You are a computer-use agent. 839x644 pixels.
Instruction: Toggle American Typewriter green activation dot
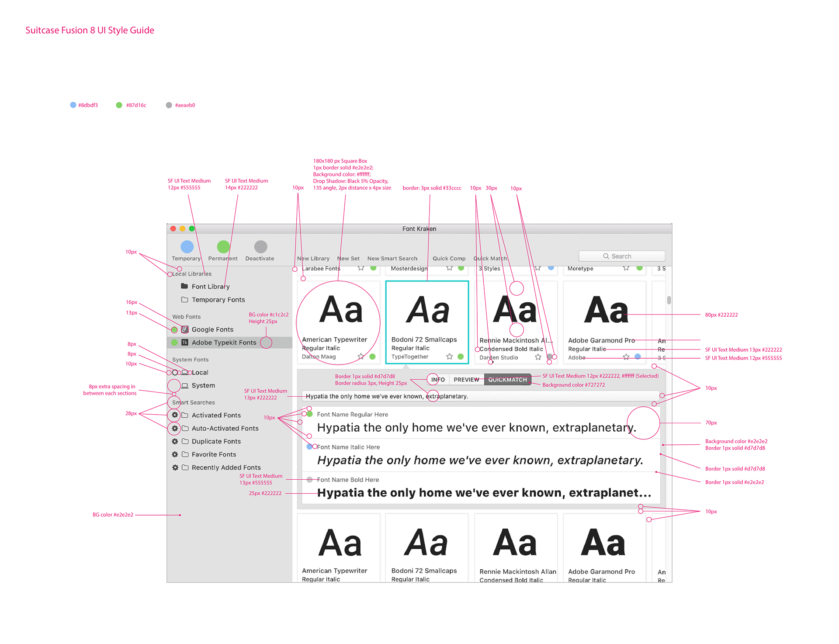[x=372, y=357]
